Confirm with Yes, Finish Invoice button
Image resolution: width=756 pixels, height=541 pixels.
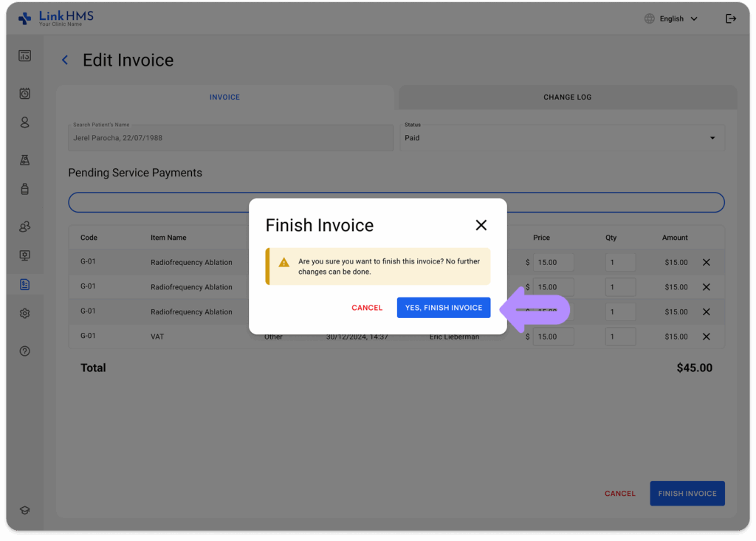click(444, 308)
